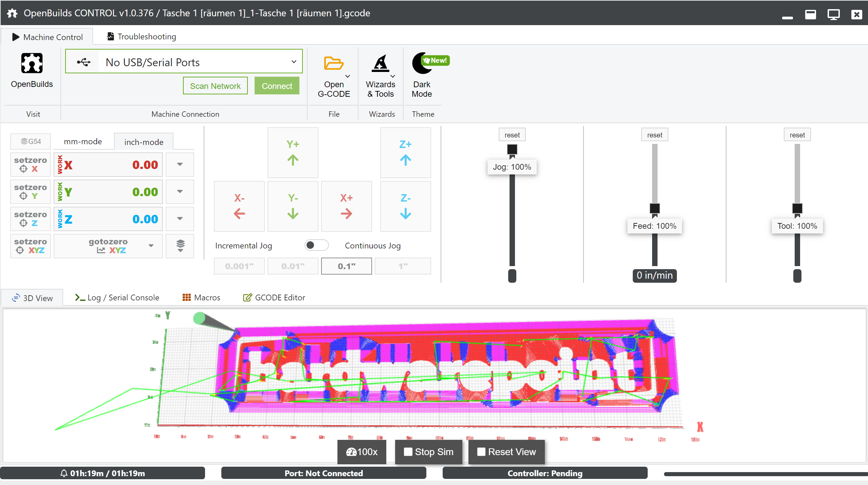Click the Feed 100% slider handle
Viewport: 868px width, 485px height.
[654, 208]
